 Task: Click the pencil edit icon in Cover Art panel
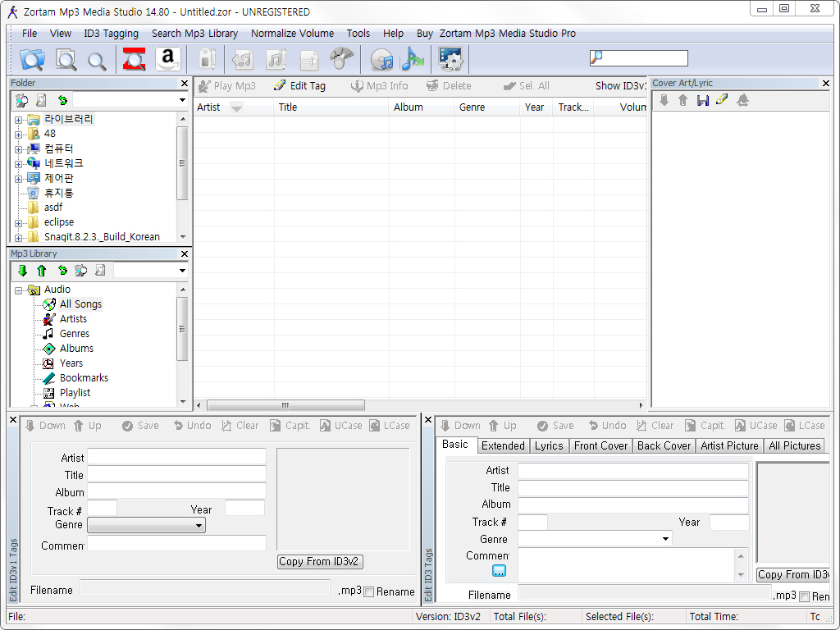tap(722, 99)
